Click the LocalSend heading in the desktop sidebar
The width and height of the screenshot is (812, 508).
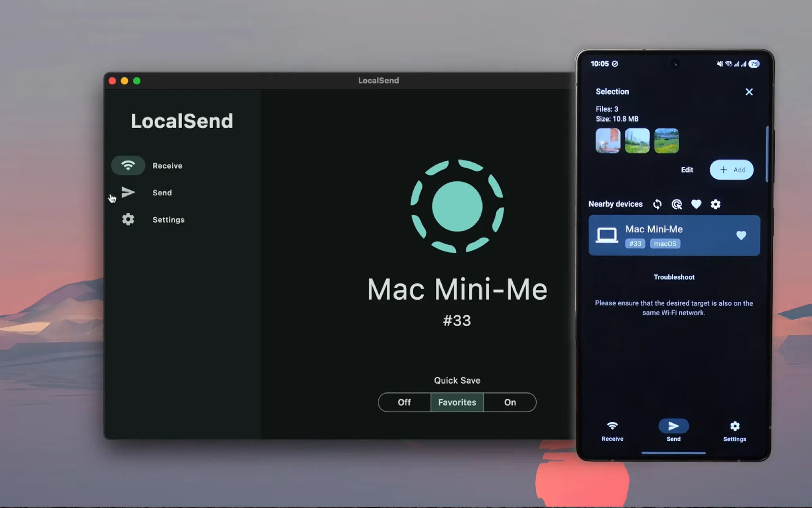182,121
